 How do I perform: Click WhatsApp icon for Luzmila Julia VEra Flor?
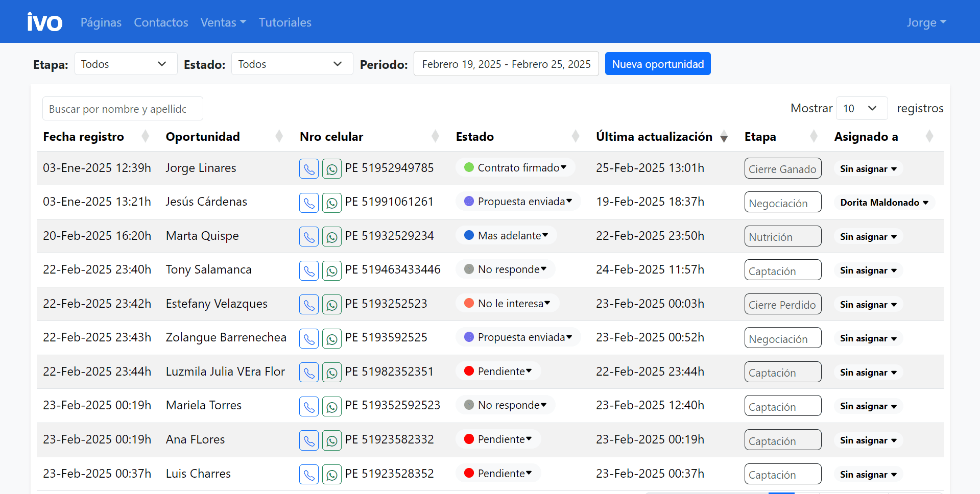(x=332, y=373)
